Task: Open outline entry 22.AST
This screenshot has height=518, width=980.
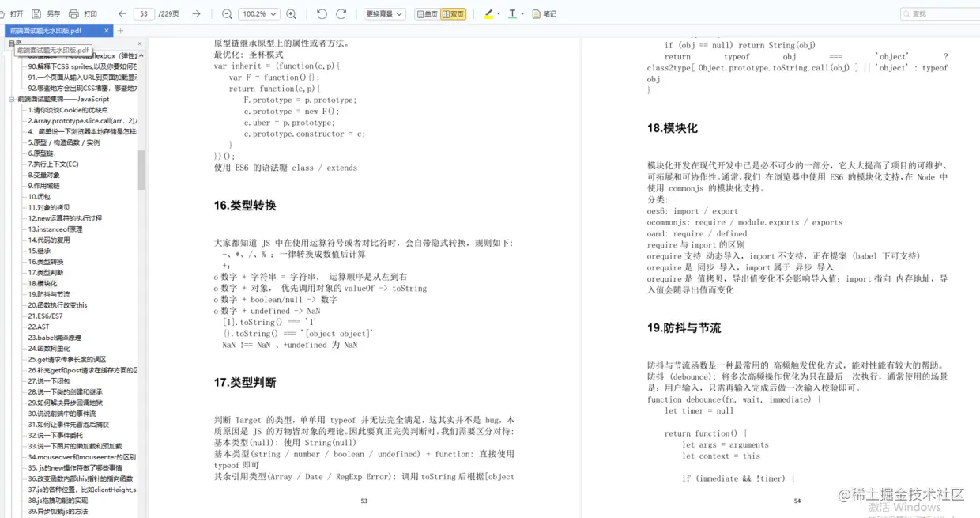Action: pos(39,327)
